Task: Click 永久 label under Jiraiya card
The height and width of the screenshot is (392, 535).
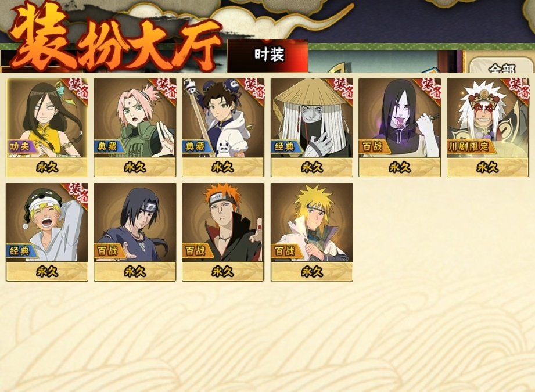Action: [x=487, y=167]
